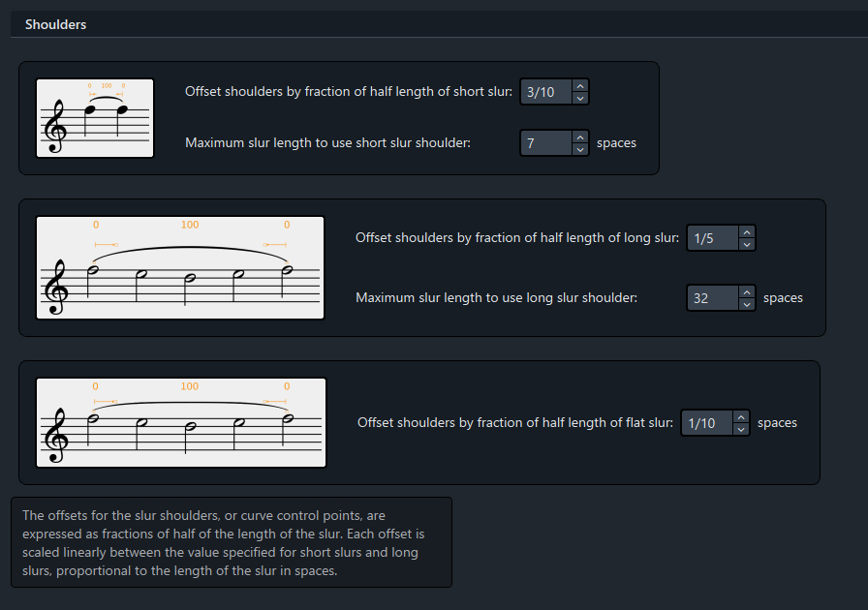
Task: Select the long slur preview thumbnail
Action: click(x=180, y=267)
